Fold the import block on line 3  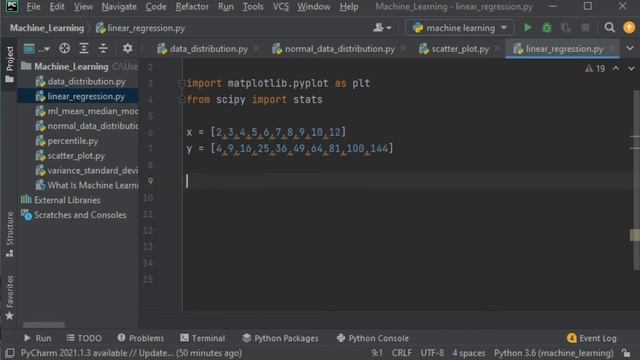pyautogui.click(x=182, y=83)
